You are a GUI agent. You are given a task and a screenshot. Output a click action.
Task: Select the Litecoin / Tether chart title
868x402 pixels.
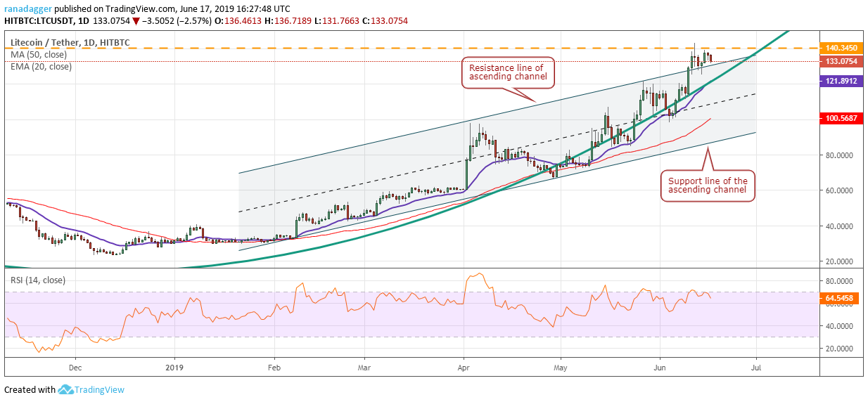coord(70,43)
